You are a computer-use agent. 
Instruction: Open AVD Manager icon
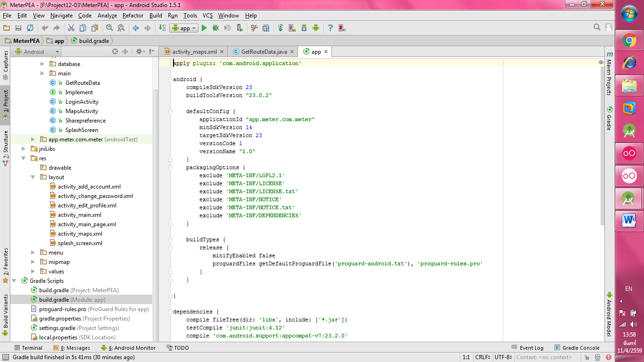coord(292,28)
